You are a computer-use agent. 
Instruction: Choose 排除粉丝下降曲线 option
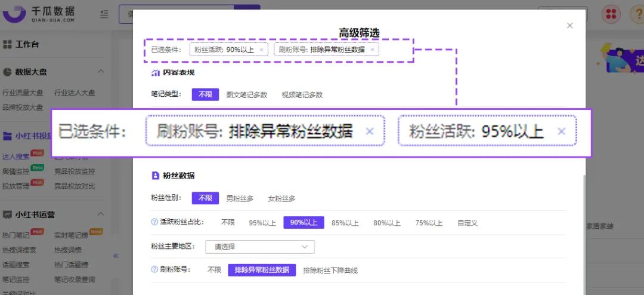pos(330,271)
